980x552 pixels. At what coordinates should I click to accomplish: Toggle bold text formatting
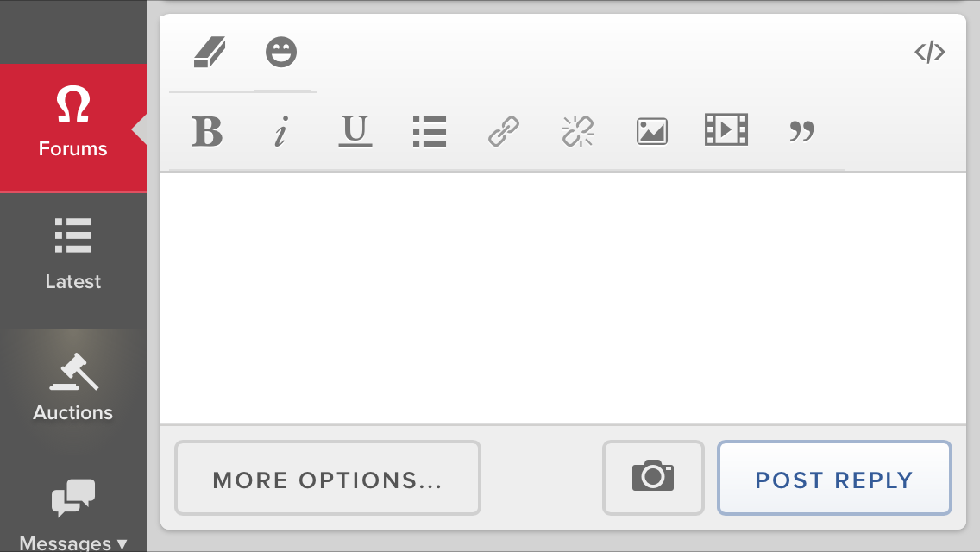click(207, 132)
